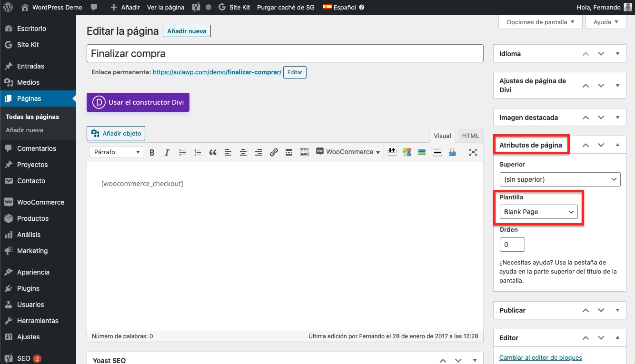Click the help question mark next to Español
Image resolution: width=635 pixels, height=364 pixels.
point(362,7)
